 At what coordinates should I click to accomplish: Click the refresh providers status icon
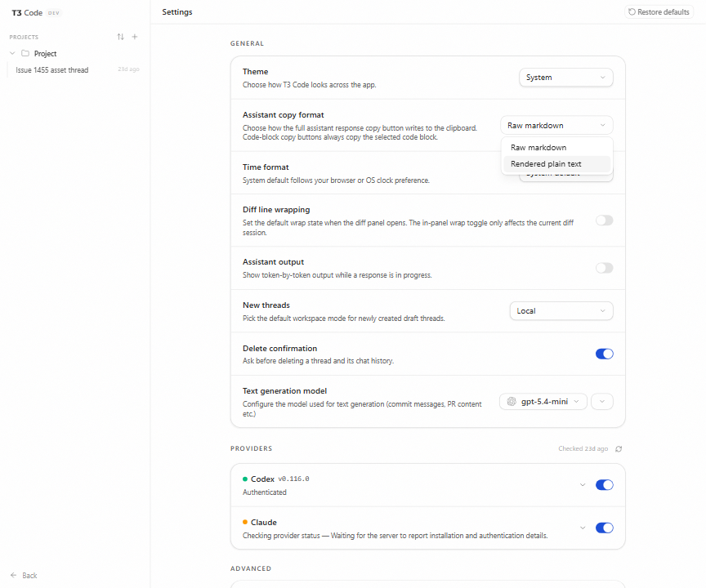[x=619, y=448]
